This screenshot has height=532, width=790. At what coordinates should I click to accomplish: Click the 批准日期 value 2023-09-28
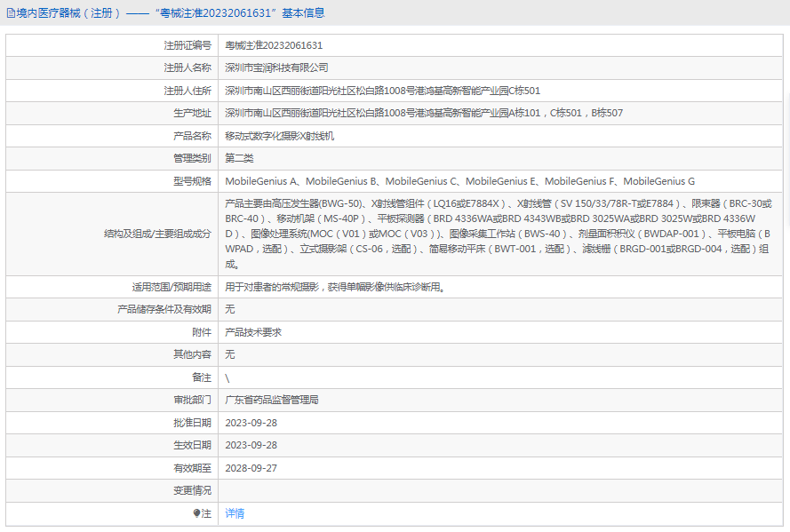251,423
